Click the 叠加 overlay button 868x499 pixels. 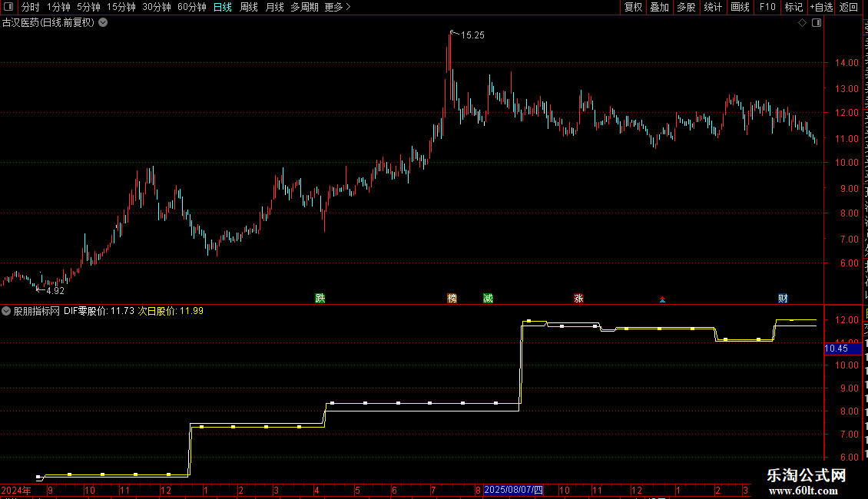[659, 7]
